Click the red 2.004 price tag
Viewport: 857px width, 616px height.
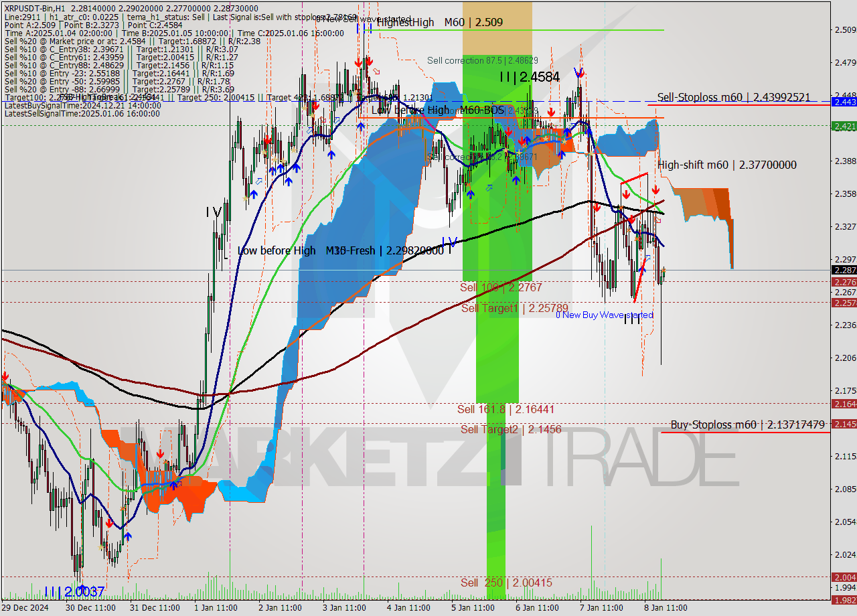[x=844, y=577]
